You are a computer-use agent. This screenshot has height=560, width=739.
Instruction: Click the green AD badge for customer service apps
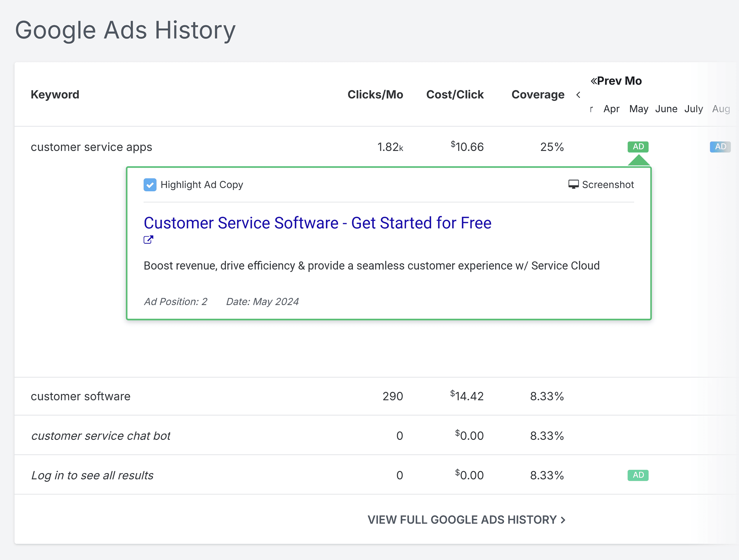point(638,147)
